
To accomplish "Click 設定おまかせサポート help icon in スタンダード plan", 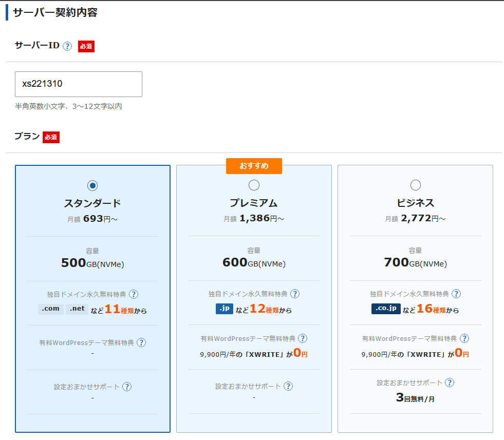I will (127, 387).
